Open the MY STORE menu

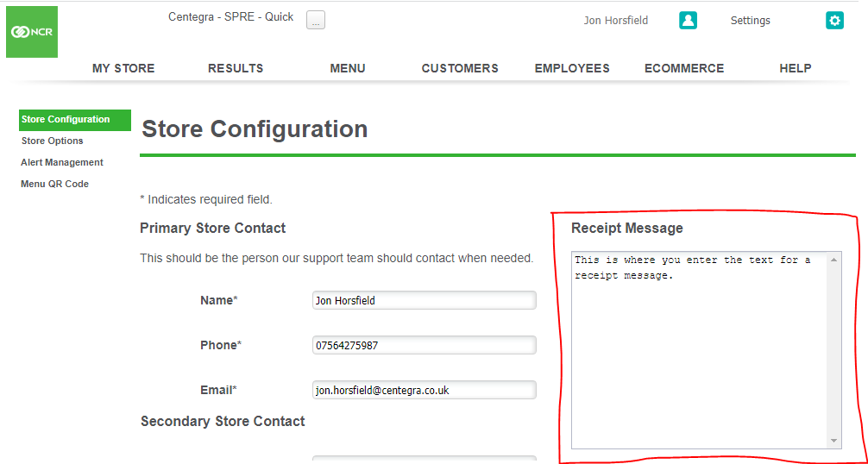pyautogui.click(x=123, y=68)
